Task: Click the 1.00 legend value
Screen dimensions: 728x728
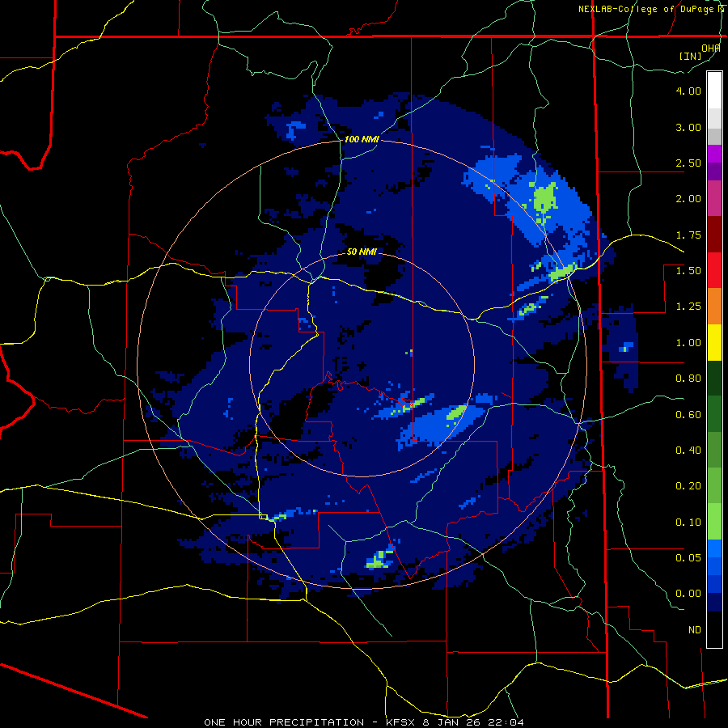Action: 688,343
